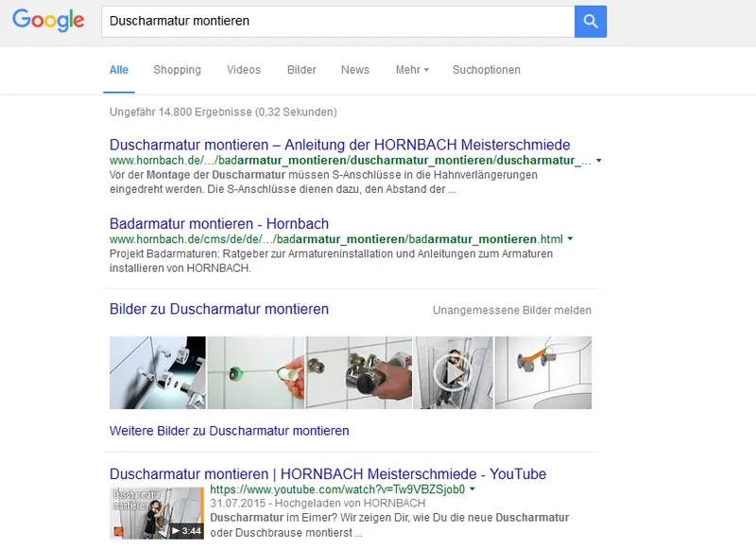Viewport: 756px width, 550px height.
Task: Open first image thumbnail of chrome fittings
Action: (158, 372)
